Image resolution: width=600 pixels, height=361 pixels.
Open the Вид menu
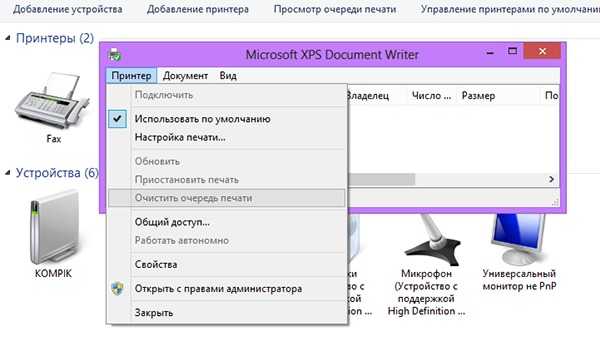click(228, 76)
